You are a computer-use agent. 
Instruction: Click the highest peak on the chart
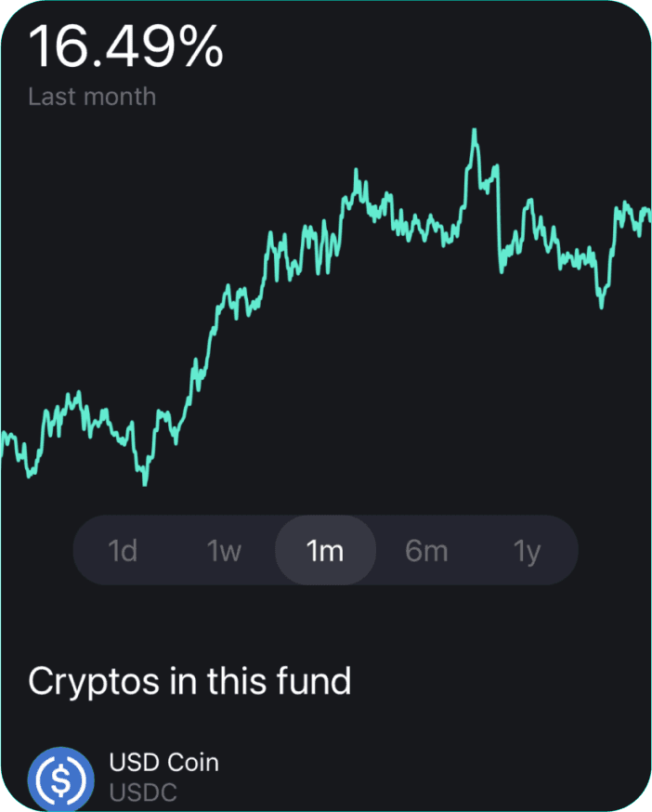[474, 130]
